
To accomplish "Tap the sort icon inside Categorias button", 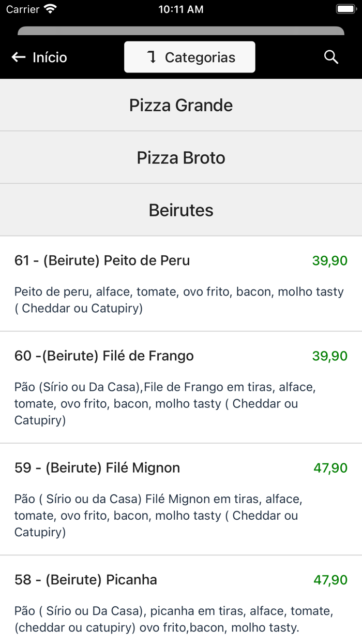I will pyautogui.click(x=152, y=57).
